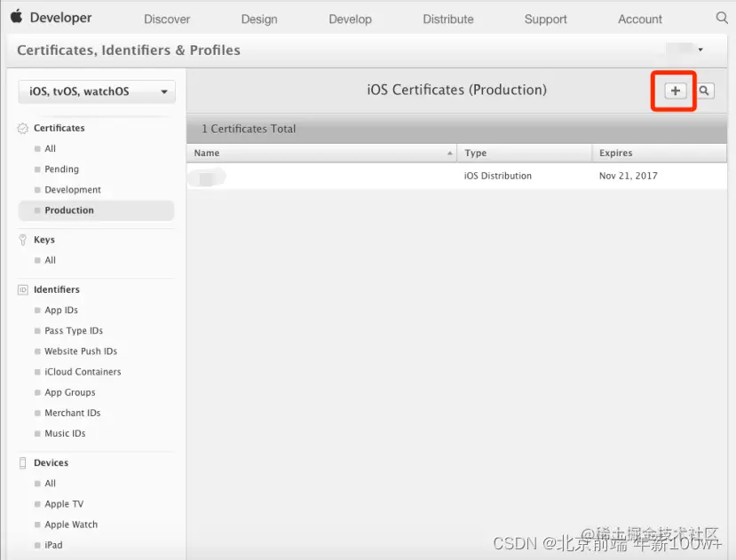Screen dimensions: 736x560
Task: Click the Devices section phone icon
Action: [x=22, y=463]
